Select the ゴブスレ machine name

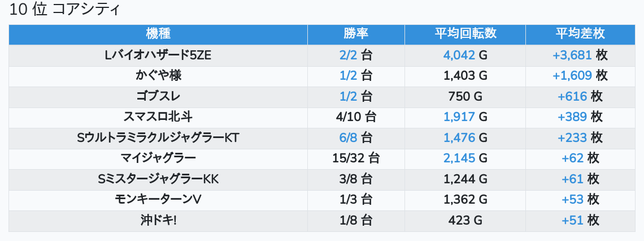click(158, 96)
